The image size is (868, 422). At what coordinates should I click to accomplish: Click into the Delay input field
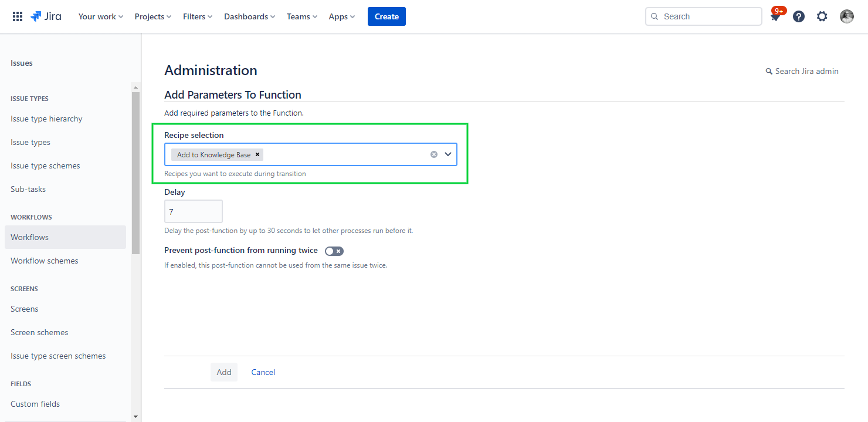click(194, 211)
